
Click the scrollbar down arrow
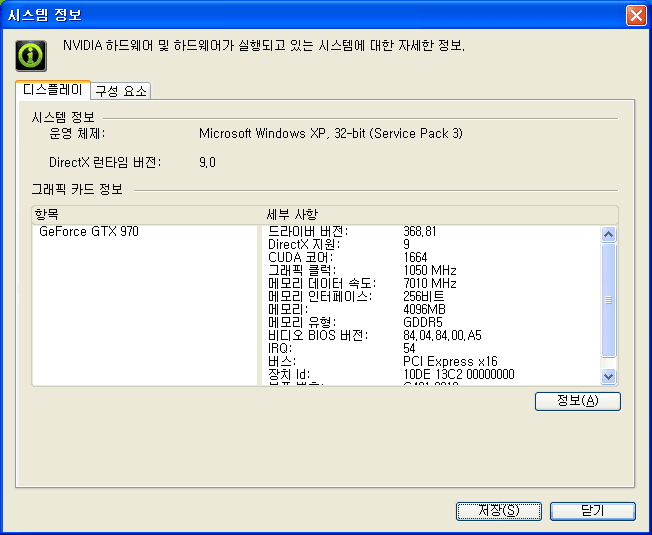coord(608,376)
